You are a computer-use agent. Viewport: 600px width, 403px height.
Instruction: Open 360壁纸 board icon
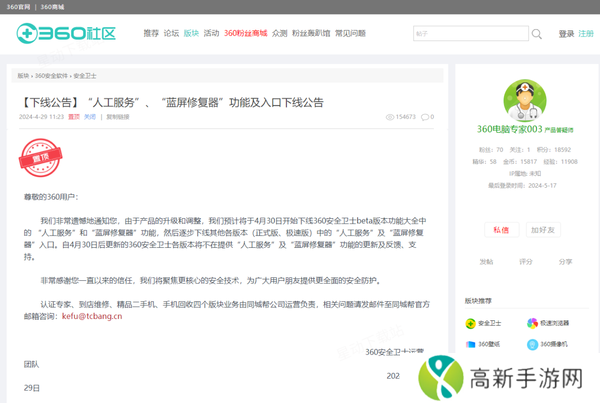pos(470,344)
